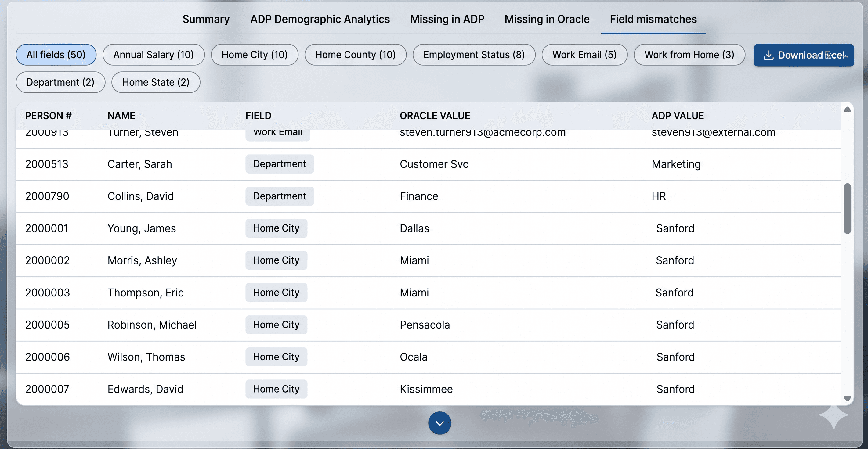Click the Ocala oracle value

click(x=414, y=357)
